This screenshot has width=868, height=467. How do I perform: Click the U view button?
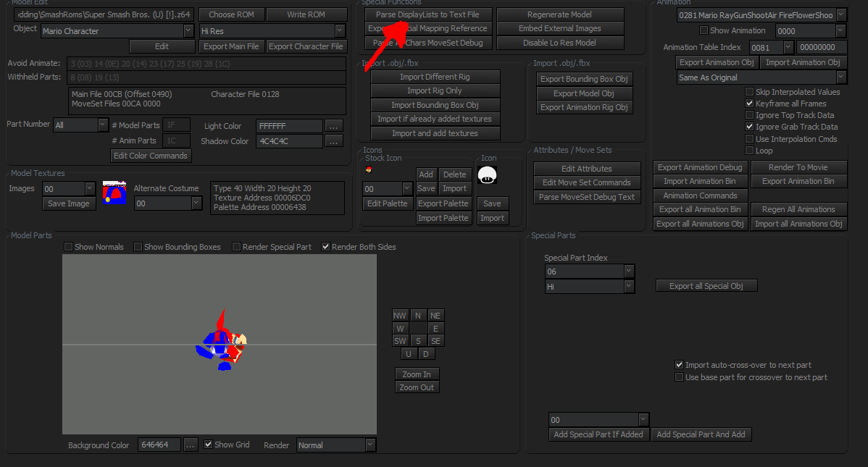click(x=409, y=354)
